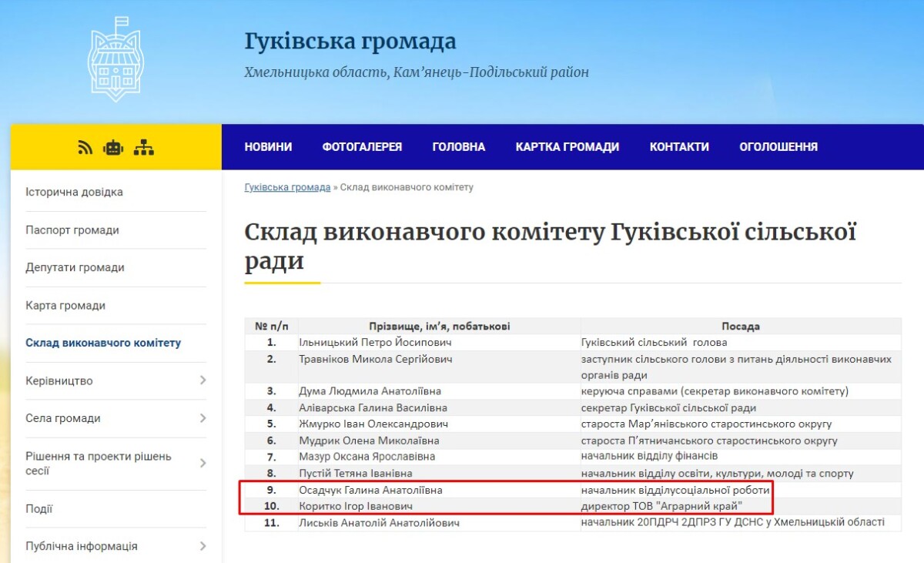Click the Події sidebar link
Image resolution: width=924 pixels, height=563 pixels.
[x=39, y=508]
